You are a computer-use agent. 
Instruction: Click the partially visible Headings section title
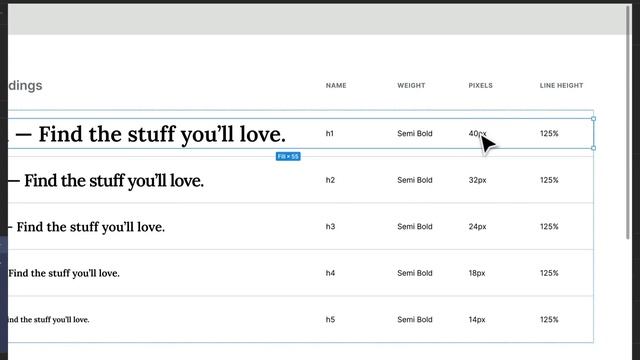pos(25,86)
